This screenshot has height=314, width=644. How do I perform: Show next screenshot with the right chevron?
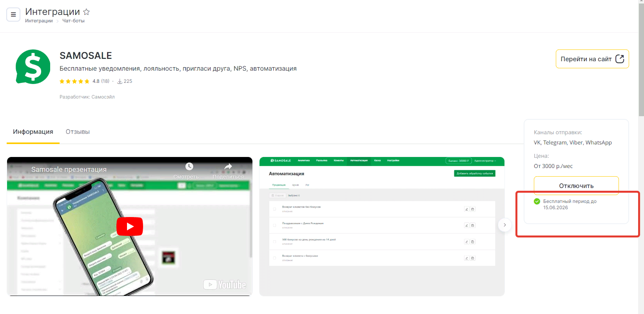pos(505,225)
